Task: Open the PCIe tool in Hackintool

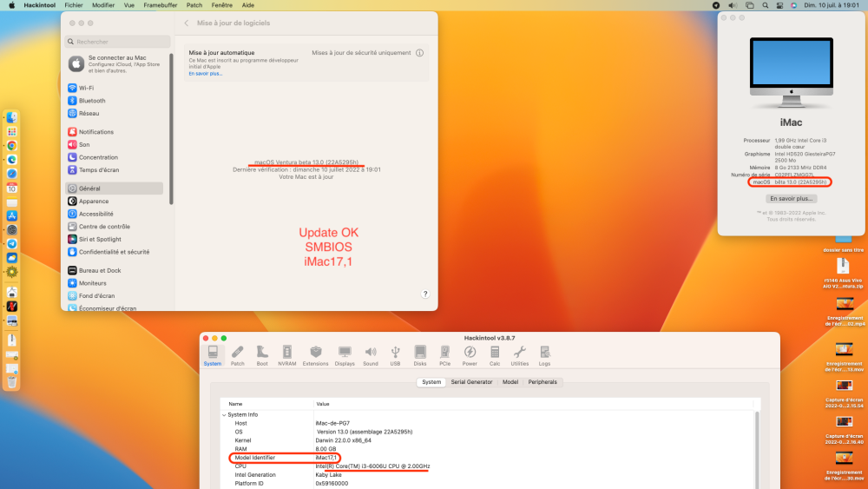Action: (x=444, y=355)
